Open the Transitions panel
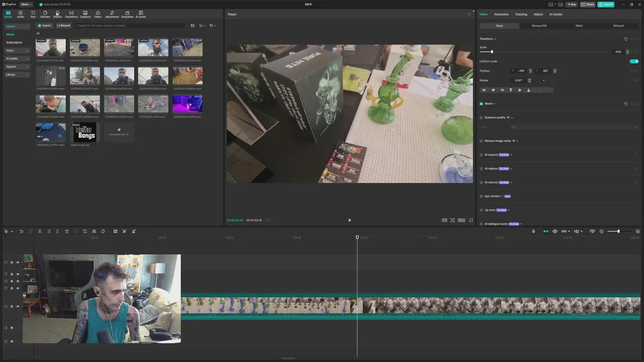The image size is (644, 362). tap(71, 14)
